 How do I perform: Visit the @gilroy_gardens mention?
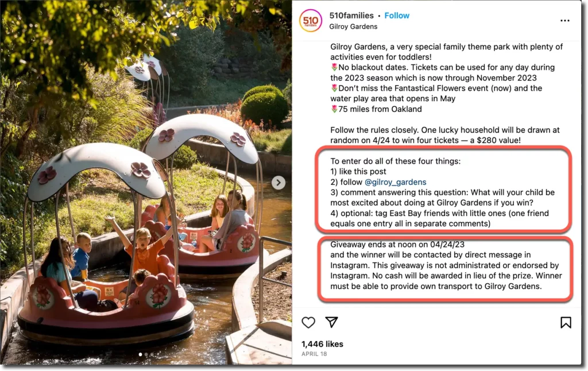[x=395, y=182]
